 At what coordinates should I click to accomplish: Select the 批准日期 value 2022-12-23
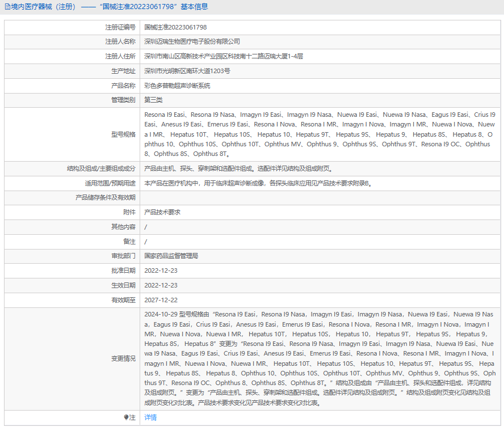[x=161, y=271]
